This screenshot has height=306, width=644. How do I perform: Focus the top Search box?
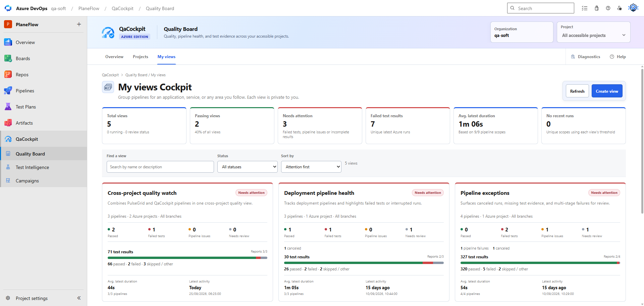click(541, 8)
